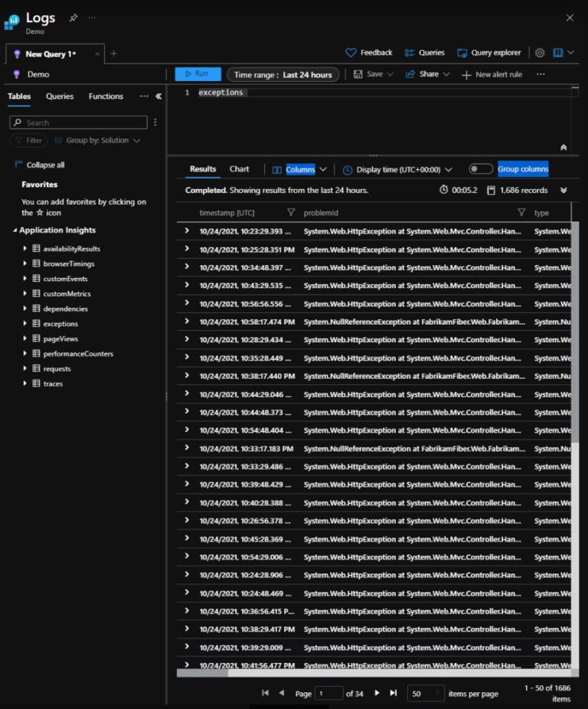The image size is (588, 709).
Task: Switch to the Functions tab
Action: 106,96
